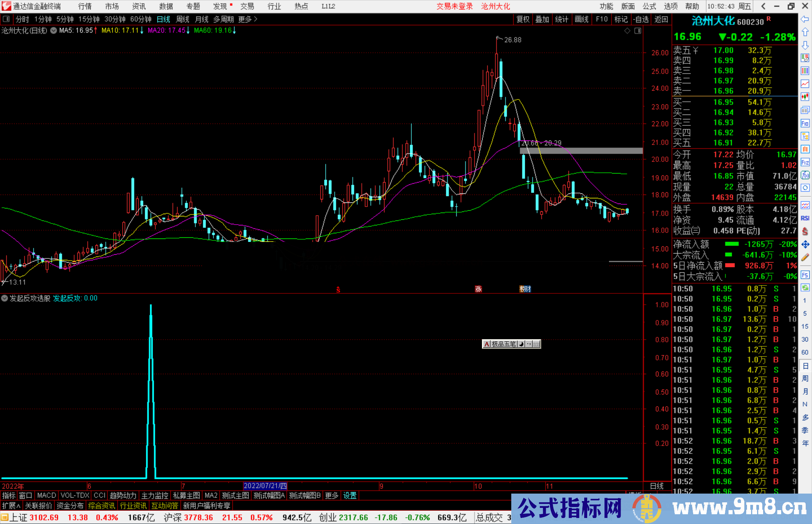Click the 设置 button in indicator row

[x=349, y=495]
